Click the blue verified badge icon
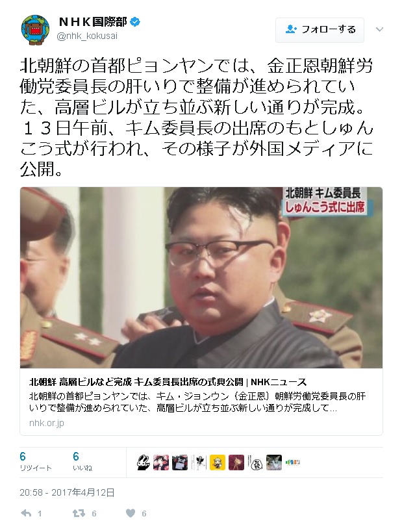402x532 pixels. [x=135, y=22]
